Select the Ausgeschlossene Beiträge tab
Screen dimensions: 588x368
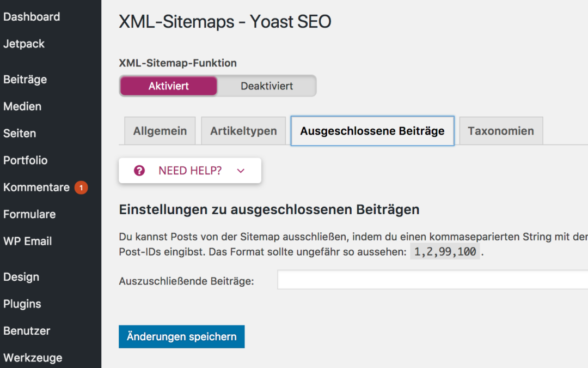[x=372, y=131]
